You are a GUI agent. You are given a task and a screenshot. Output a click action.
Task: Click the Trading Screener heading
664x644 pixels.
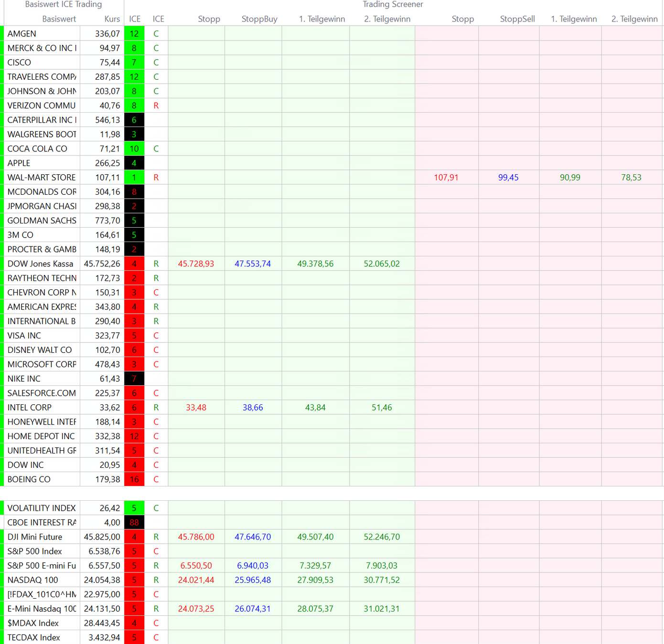point(393,5)
